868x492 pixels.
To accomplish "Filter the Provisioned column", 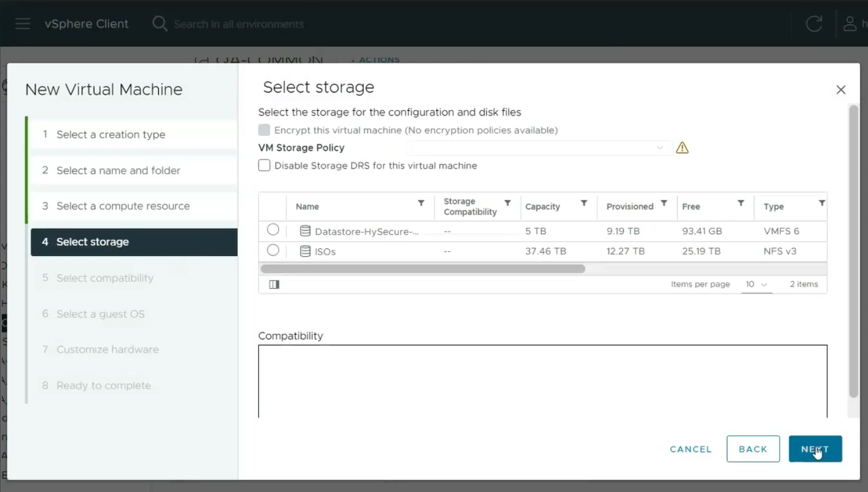I will coord(664,203).
